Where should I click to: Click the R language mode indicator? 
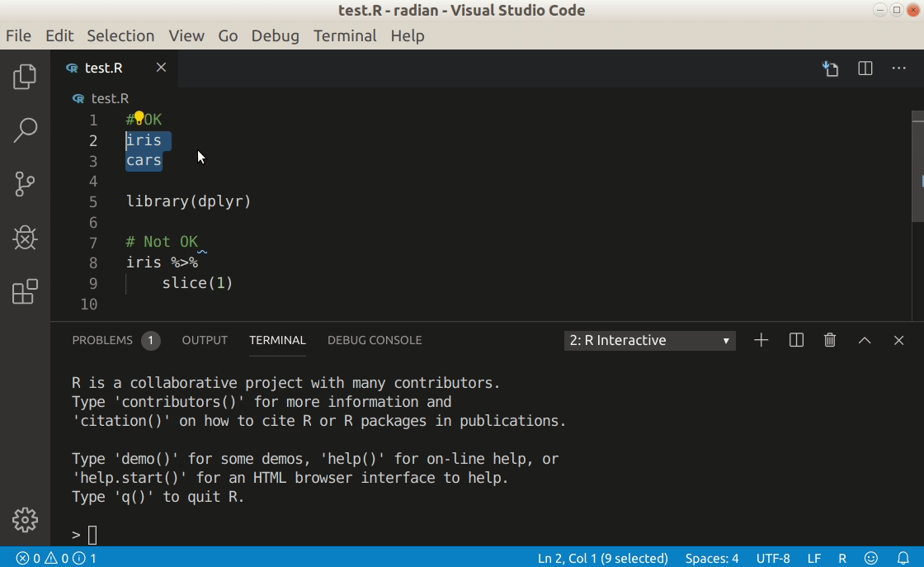coord(842,558)
